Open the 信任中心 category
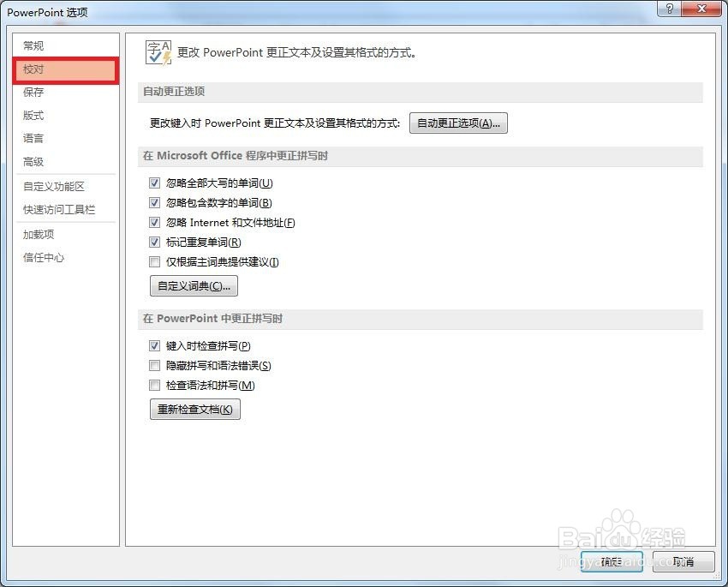This screenshot has height=587, width=728. coord(44,257)
